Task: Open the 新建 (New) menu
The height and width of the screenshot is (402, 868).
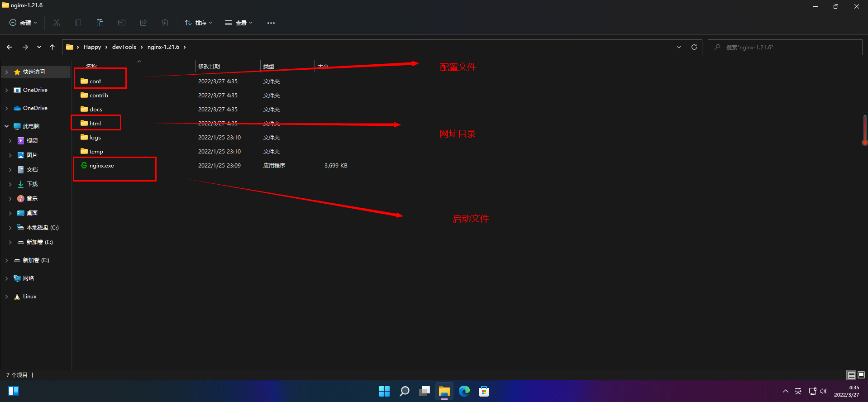Action: (24, 23)
